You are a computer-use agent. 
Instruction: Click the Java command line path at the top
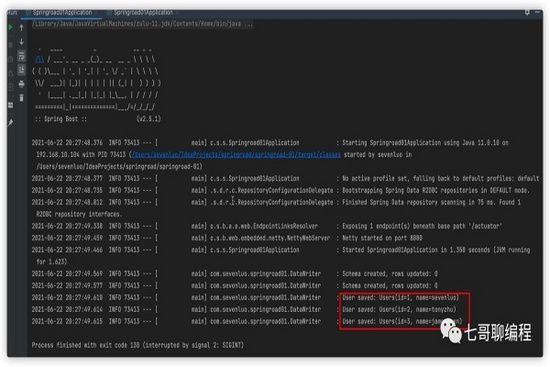pyautogui.click(x=142, y=24)
